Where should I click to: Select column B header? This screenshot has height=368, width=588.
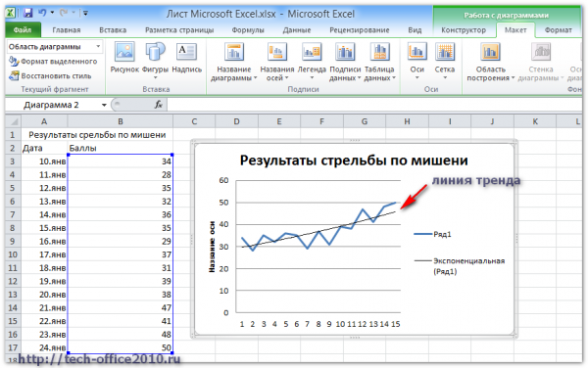coord(121,121)
